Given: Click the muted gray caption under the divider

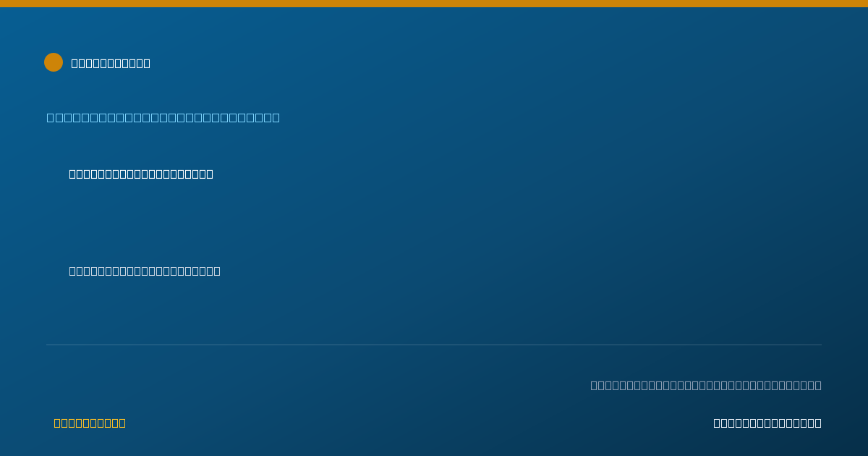Looking at the screenshot, I should 706,385.
